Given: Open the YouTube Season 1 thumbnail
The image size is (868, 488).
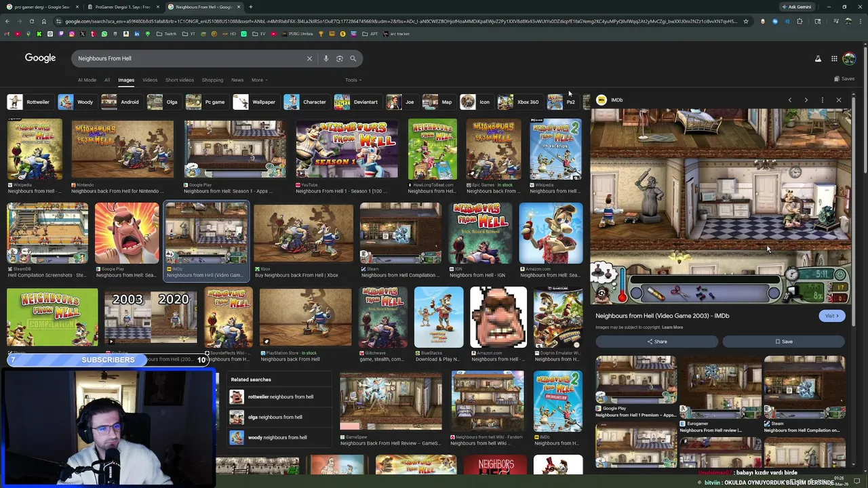Looking at the screenshot, I should [347, 149].
